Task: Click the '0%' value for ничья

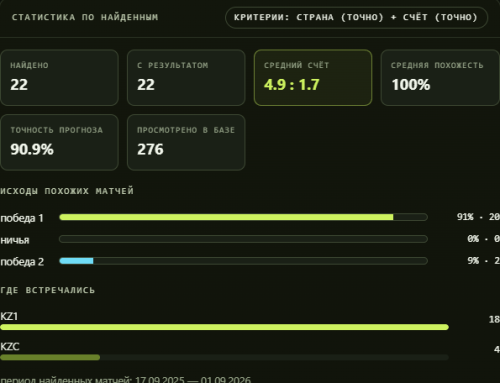Action: click(473, 239)
